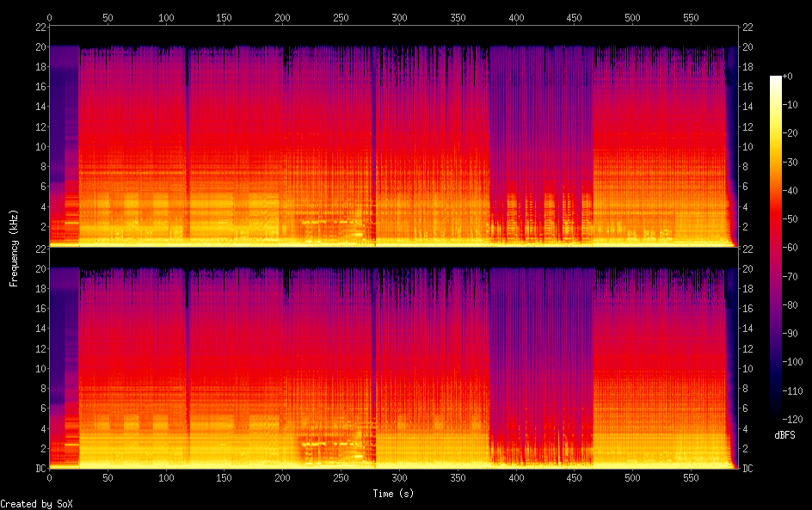
Task: Click the "-90" label on the dBFS scale
Action: point(791,334)
